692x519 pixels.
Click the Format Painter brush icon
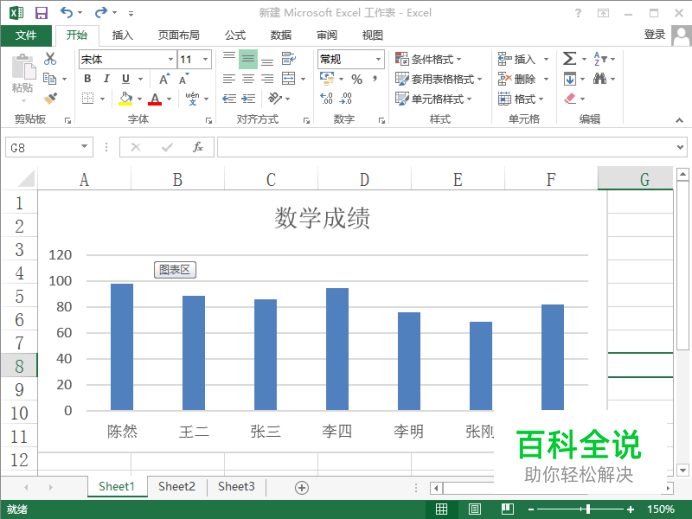50,98
